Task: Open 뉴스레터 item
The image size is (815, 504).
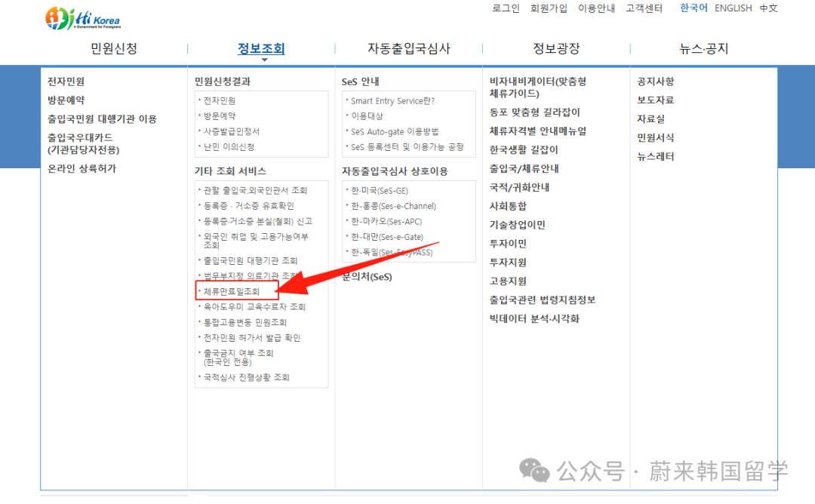Action: tap(656, 156)
